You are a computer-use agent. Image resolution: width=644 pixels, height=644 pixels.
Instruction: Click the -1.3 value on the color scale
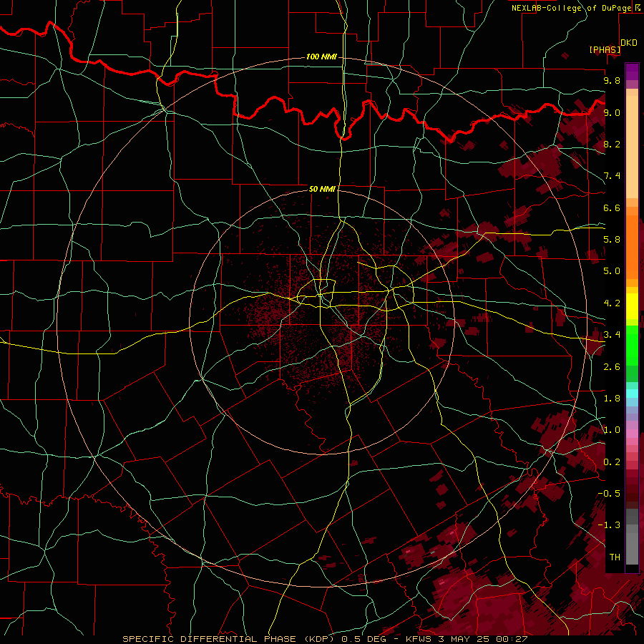pos(610,525)
